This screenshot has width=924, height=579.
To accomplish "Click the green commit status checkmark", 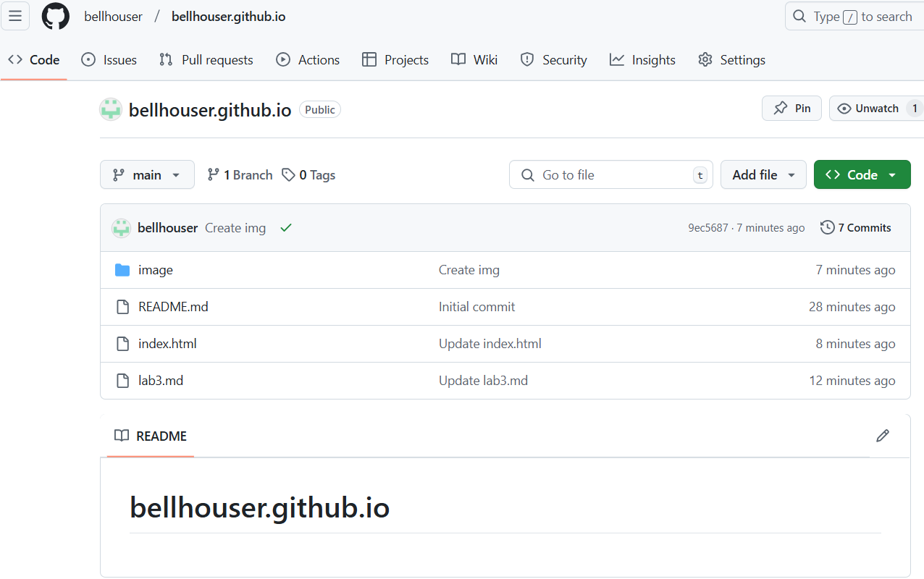I will click(x=286, y=228).
